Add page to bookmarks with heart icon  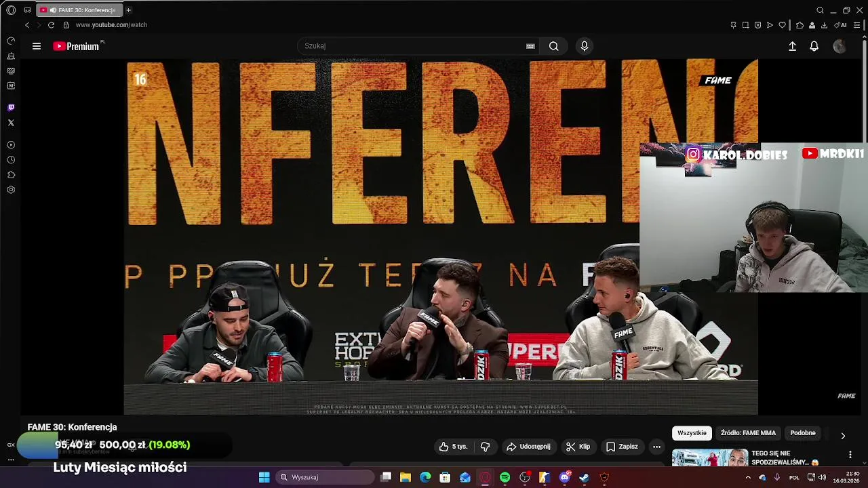(782, 25)
